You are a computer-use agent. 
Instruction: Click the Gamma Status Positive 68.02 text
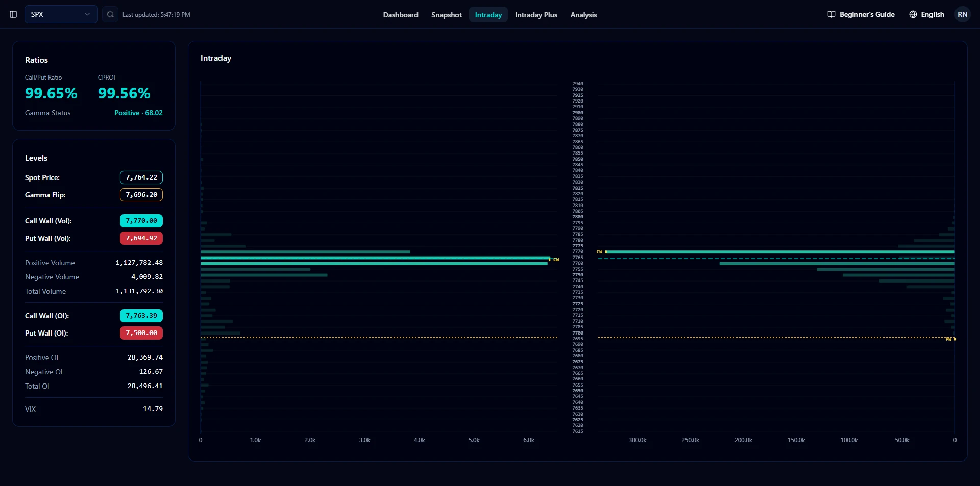point(138,113)
